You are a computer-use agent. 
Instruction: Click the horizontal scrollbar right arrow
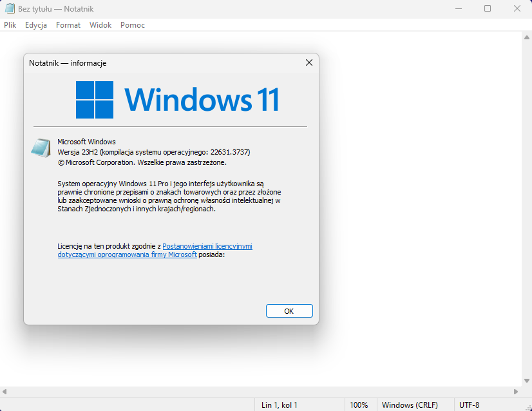515,391
